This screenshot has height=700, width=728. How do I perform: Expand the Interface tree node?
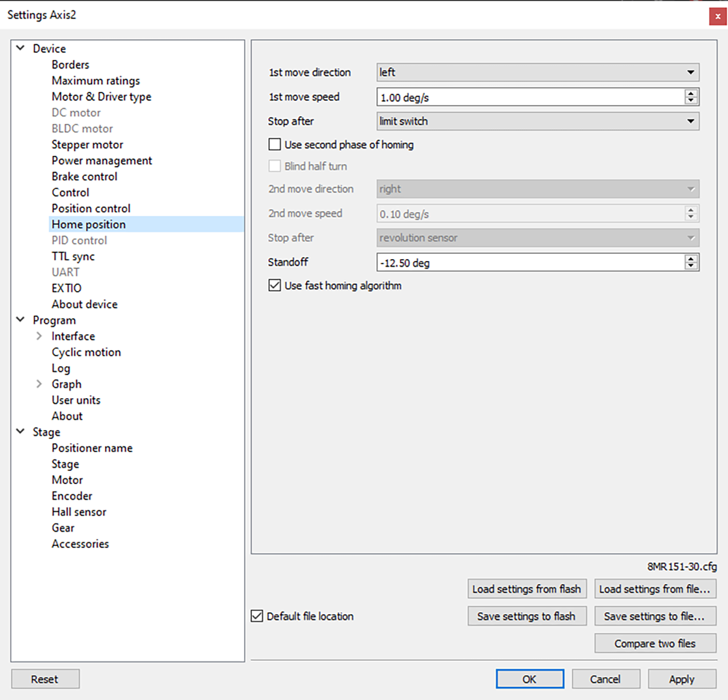tap(39, 336)
